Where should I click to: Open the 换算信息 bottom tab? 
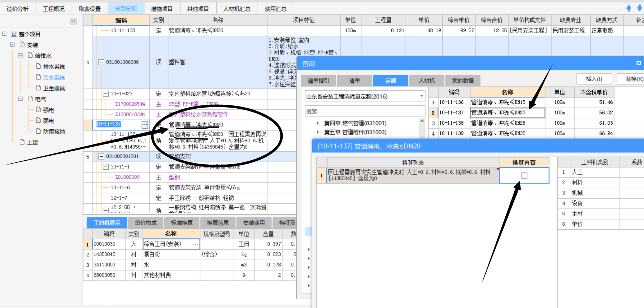coord(218,223)
